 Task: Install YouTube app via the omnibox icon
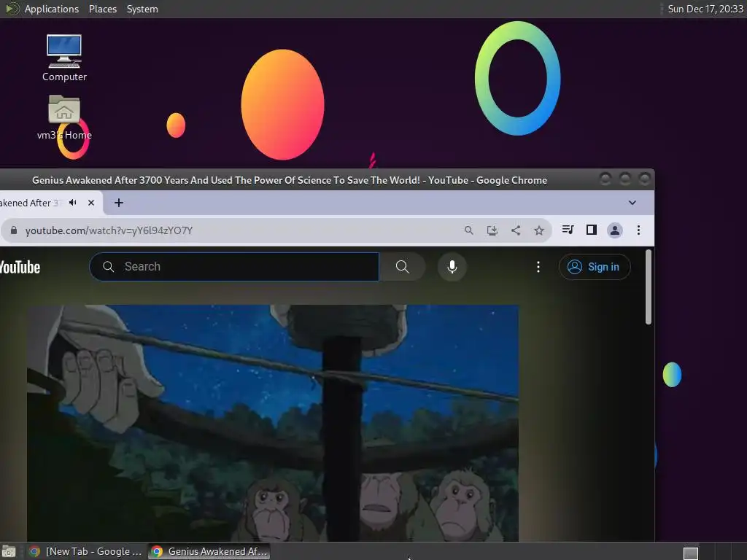coord(492,230)
